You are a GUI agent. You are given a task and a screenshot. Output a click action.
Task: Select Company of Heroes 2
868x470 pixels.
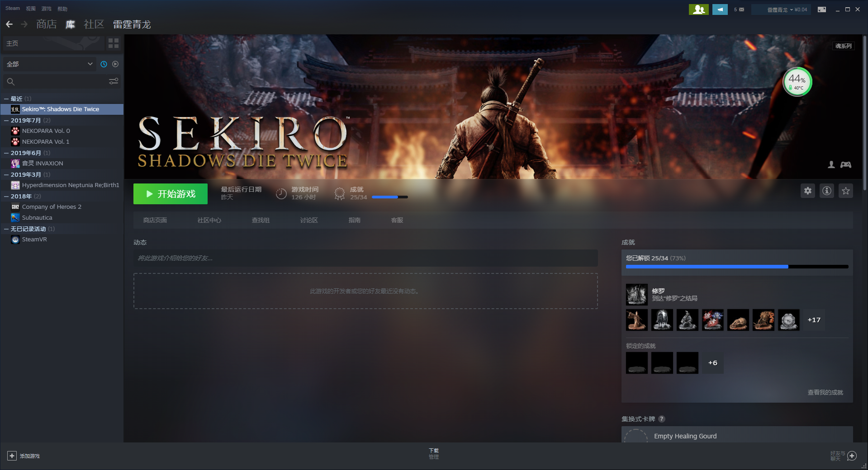coord(62,207)
